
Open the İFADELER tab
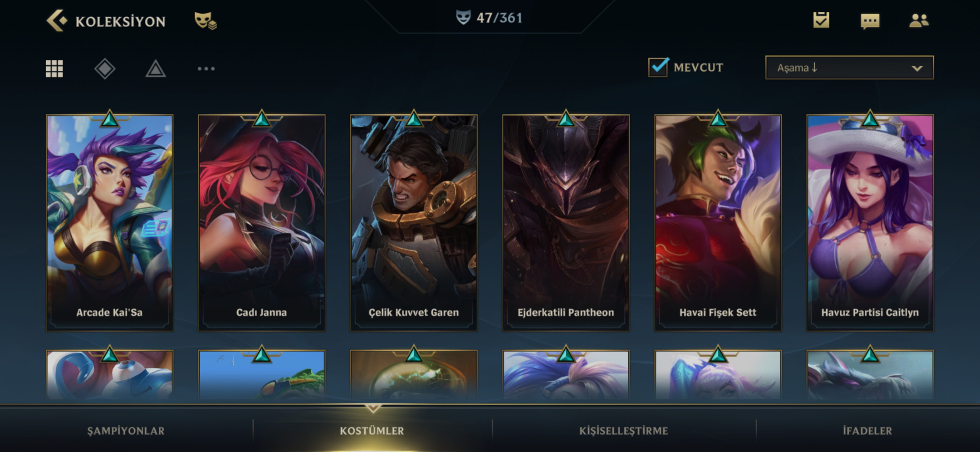click(x=867, y=431)
